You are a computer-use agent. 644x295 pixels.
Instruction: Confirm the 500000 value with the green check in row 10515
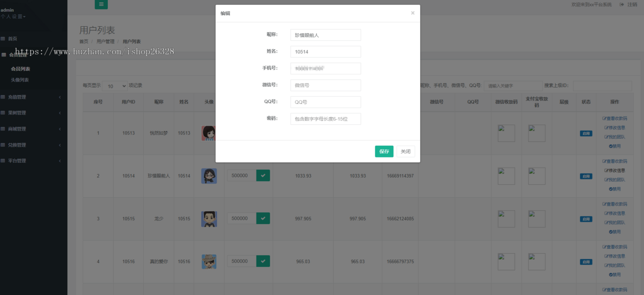tap(263, 218)
